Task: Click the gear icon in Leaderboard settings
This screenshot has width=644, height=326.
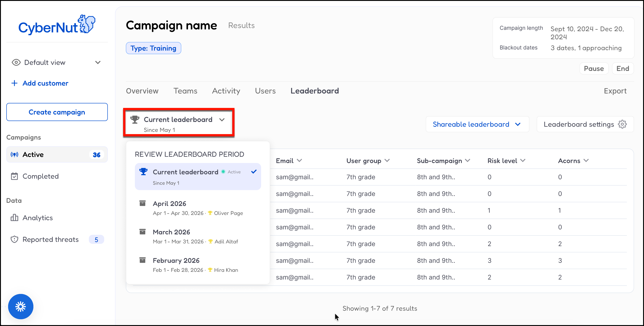Action: click(622, 124)
